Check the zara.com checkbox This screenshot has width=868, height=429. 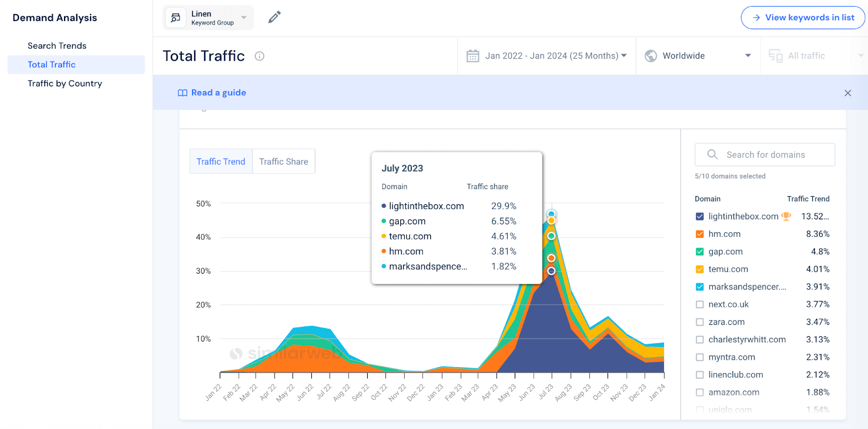700,322
